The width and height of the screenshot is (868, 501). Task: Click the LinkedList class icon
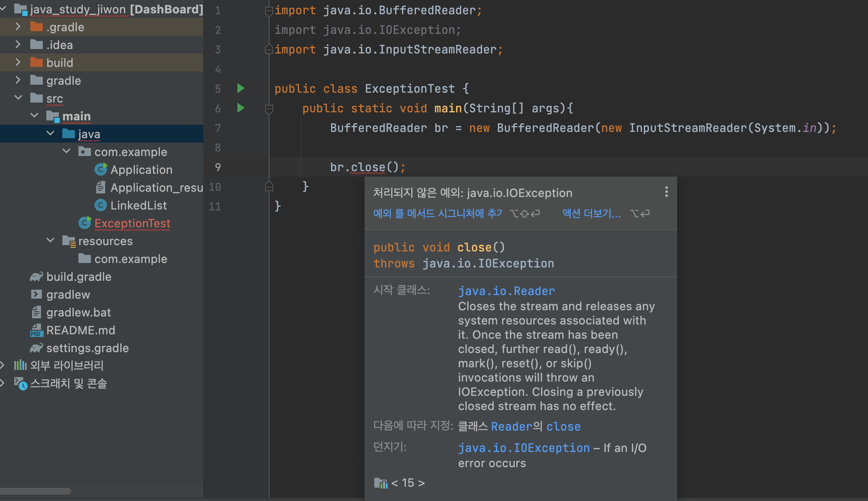click(101, 205)
